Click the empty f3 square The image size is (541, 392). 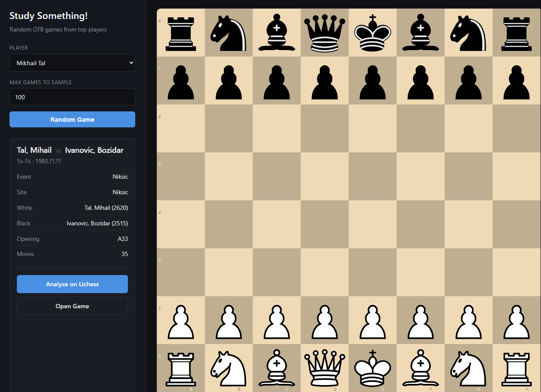(x=420, y=272)
